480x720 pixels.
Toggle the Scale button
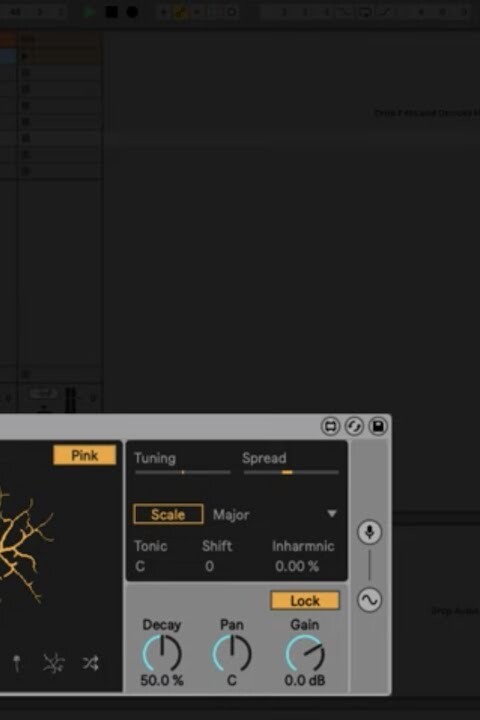168,514
